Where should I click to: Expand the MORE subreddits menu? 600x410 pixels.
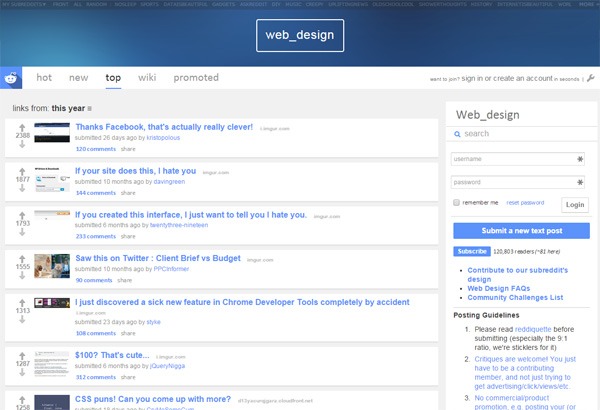point(587,4)
